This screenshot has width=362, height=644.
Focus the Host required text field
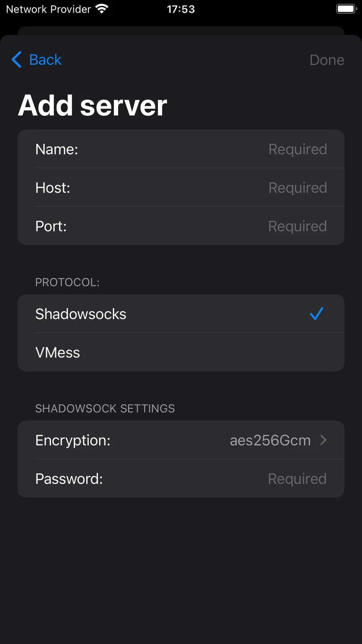[x=298, y=188]
